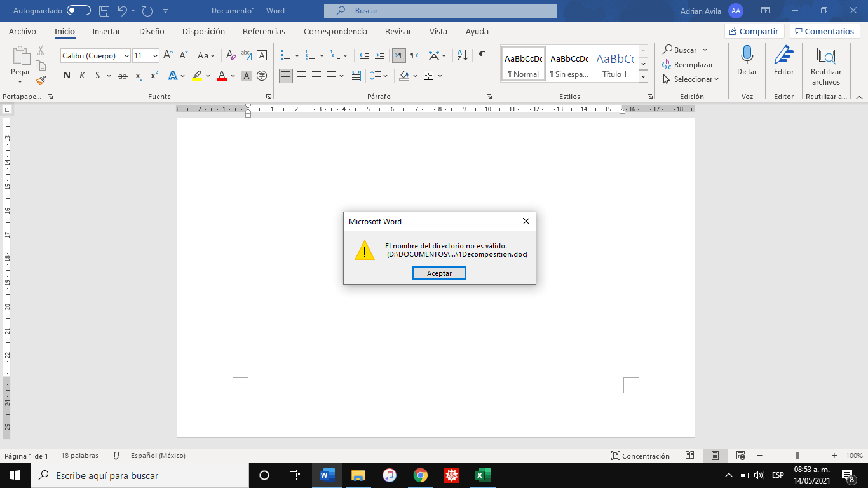Toggle the Autoguardado switch
The image size is (868, 488).
click(x=79, y=11)
